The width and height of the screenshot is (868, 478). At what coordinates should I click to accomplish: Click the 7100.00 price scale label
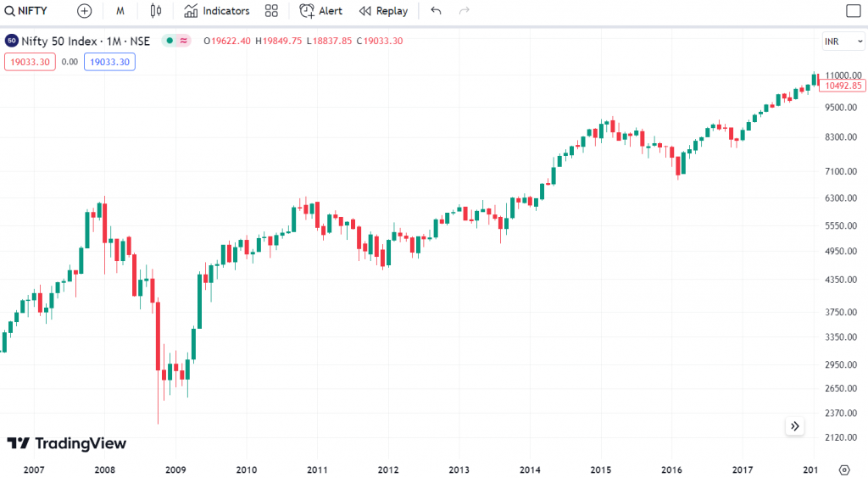(x=841, y=171)
